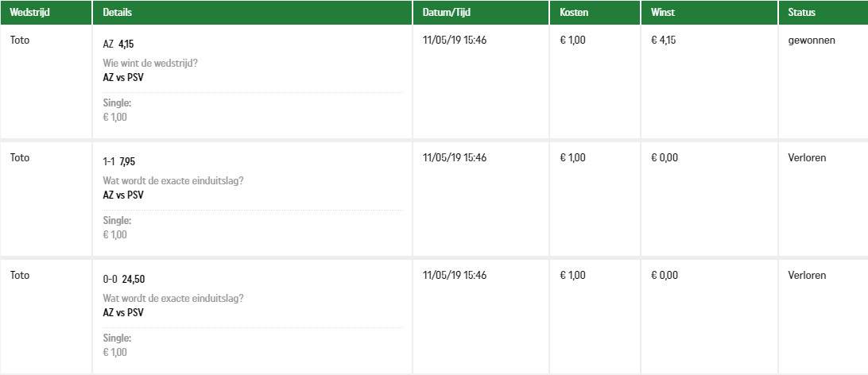This screenshot has height=375, width=868.
Task: Click Verloren status of the 0-0 bet
Action: coord(807,275)
